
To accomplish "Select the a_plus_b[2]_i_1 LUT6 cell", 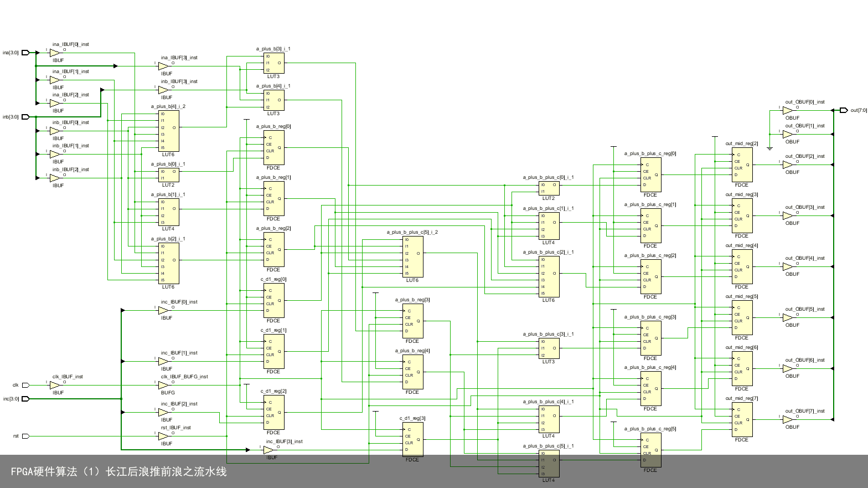I will pyautogui.click(x=168, y=264).
